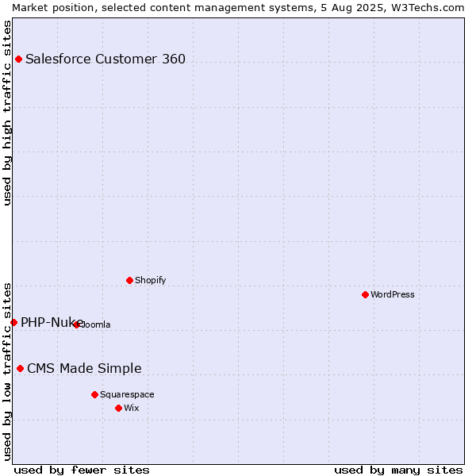Select the 'CMS Made Simple' label

tap(84, 368)
